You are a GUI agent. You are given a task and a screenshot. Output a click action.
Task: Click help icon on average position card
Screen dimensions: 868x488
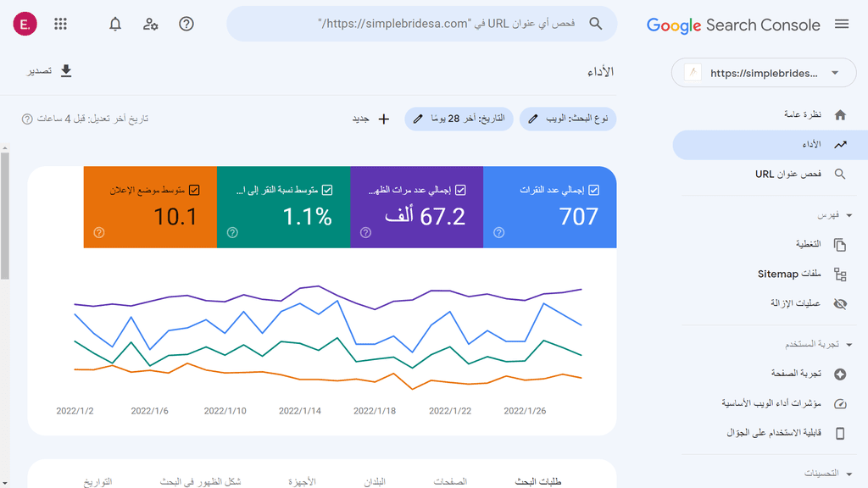99,232
